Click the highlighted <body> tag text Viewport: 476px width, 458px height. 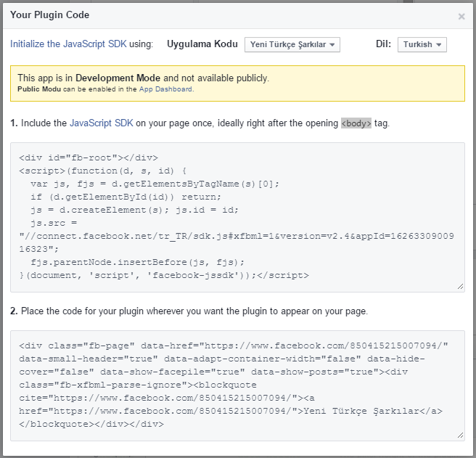pos(356,123)
